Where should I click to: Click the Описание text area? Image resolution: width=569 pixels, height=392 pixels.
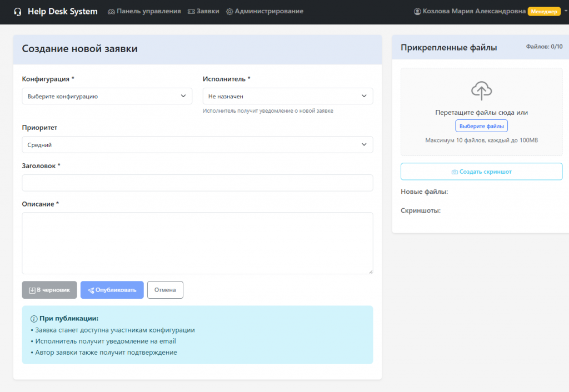(x=197, y=243)
